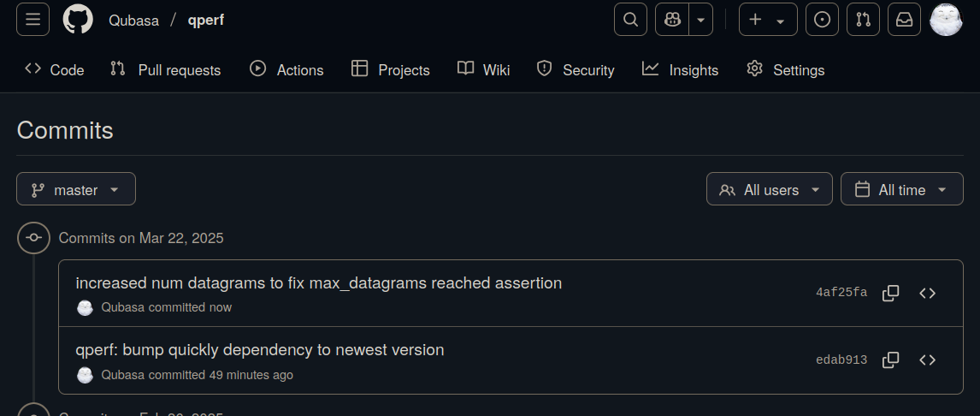Open the Settings repository tab

click(785, 70)
